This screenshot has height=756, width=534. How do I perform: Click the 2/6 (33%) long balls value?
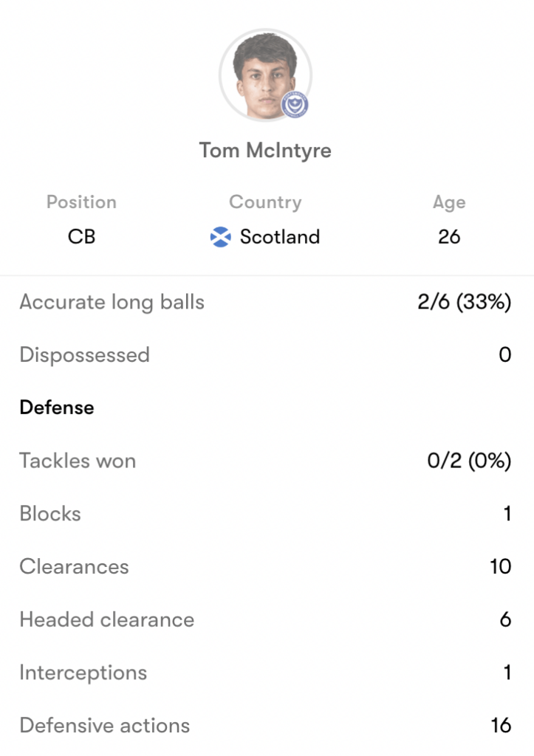(464, 302)
